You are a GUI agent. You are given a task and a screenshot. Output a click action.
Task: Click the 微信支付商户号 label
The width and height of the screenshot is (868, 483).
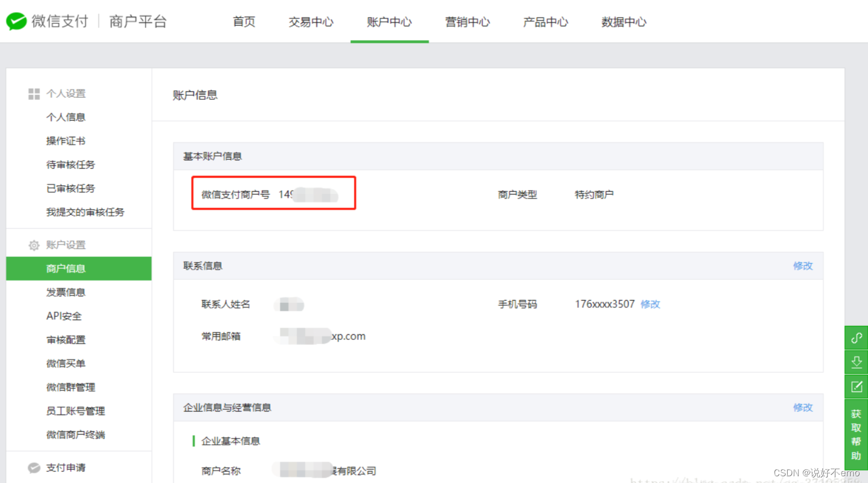pos(236,195)
